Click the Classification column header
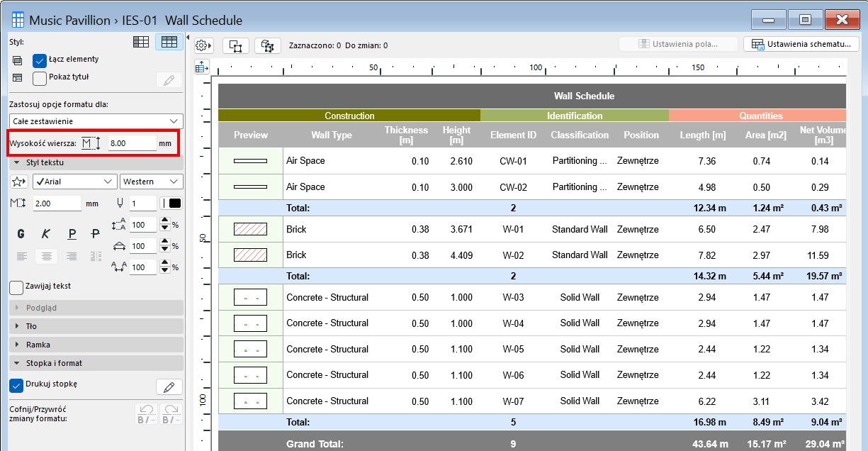Image resolution: width=868 pixels, height=451 pixels. [x=580, y=135]
